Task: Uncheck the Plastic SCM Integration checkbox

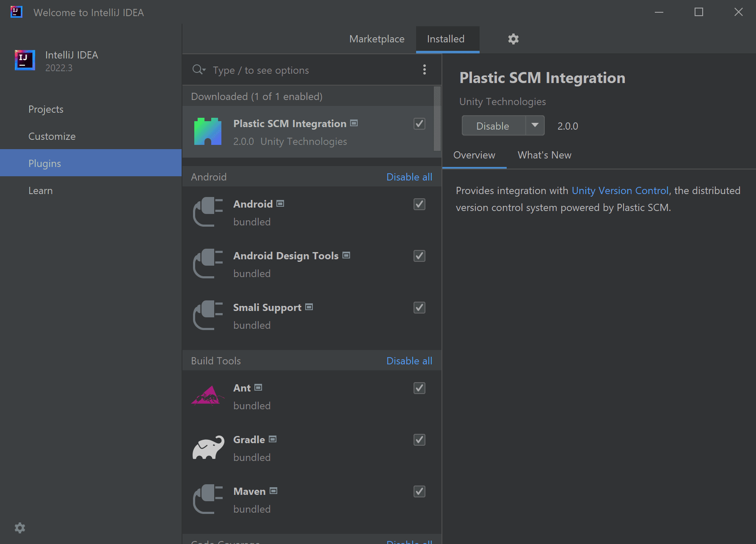Action: coord(419,124)
